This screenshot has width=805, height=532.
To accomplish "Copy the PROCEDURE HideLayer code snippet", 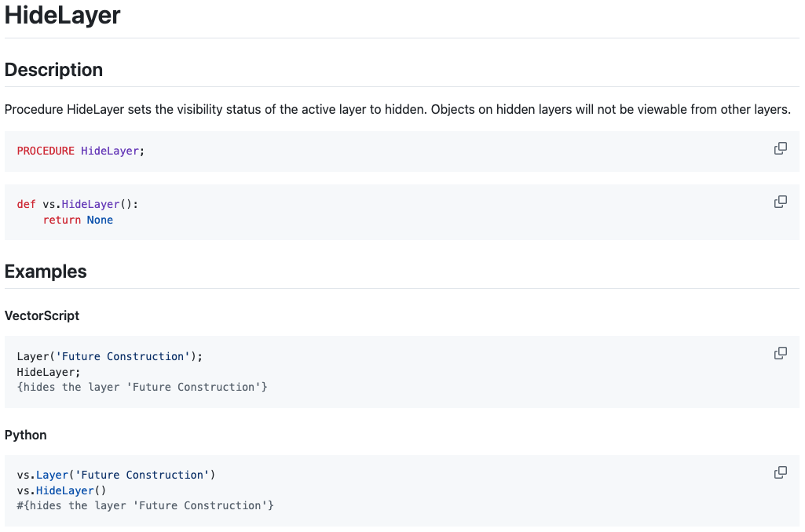I will pos(780,149).
